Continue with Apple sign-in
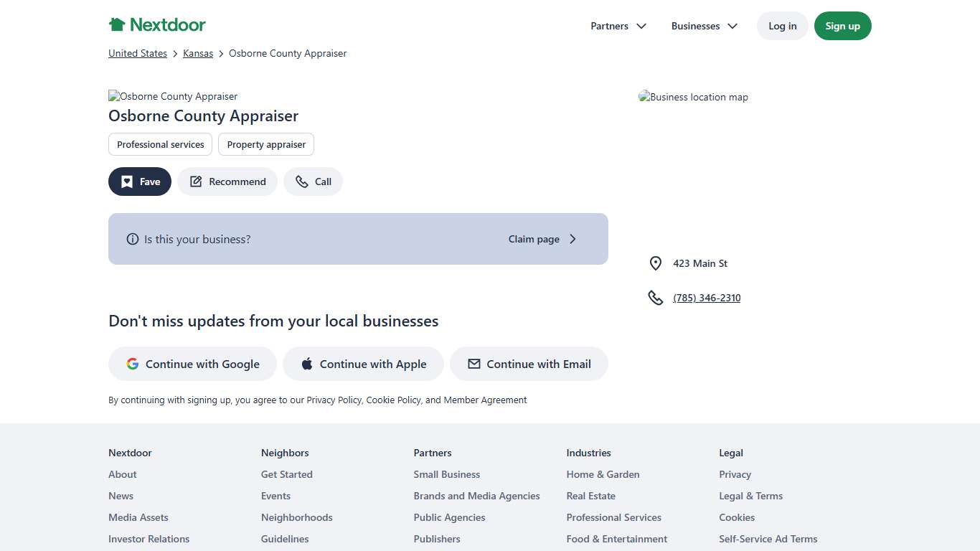980x551 pixels. 363,364
